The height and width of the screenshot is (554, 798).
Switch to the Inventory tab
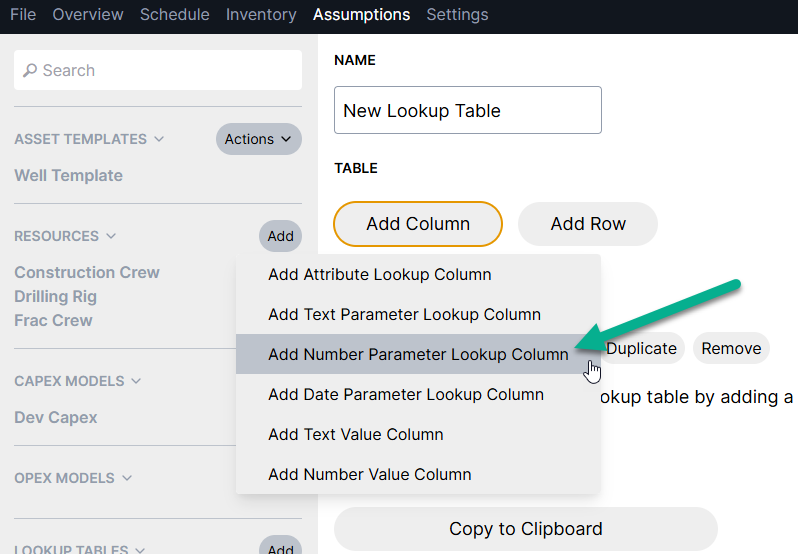tap(261, 15)
